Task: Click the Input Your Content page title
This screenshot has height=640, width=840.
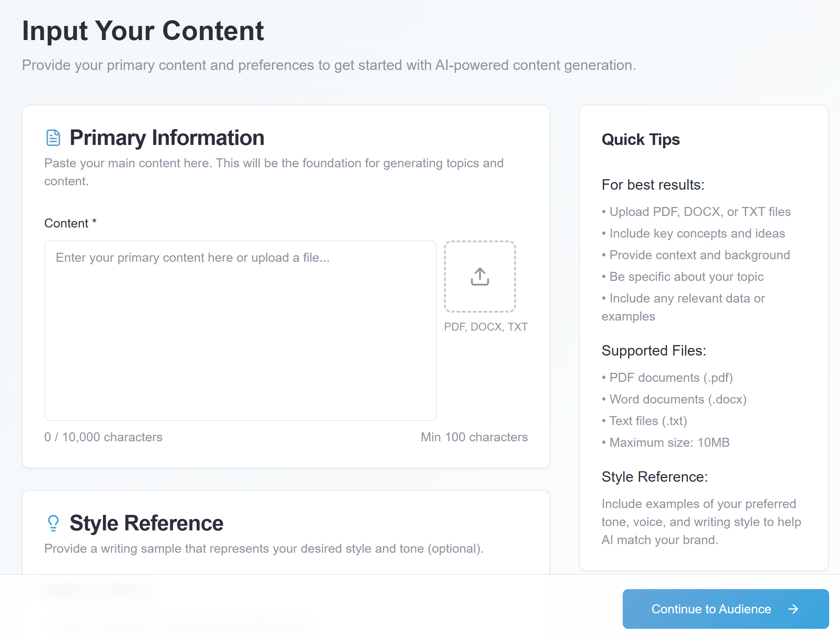Action: click(143, 31)
